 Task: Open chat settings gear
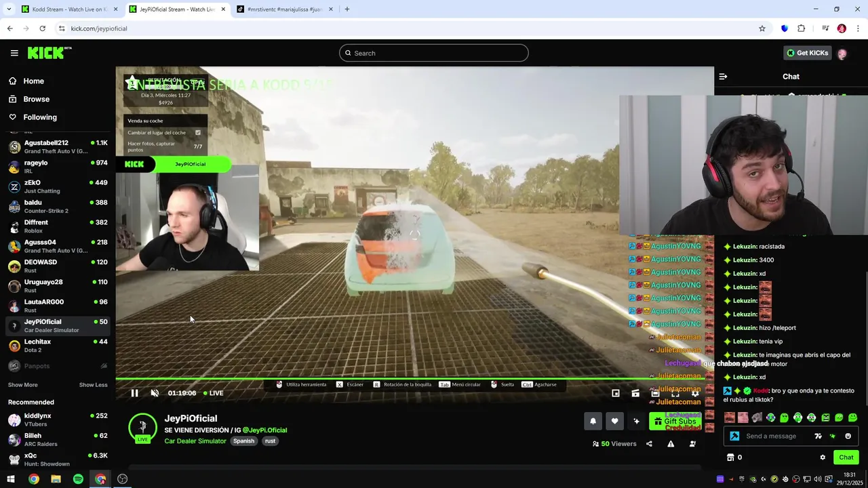[823, 457]
